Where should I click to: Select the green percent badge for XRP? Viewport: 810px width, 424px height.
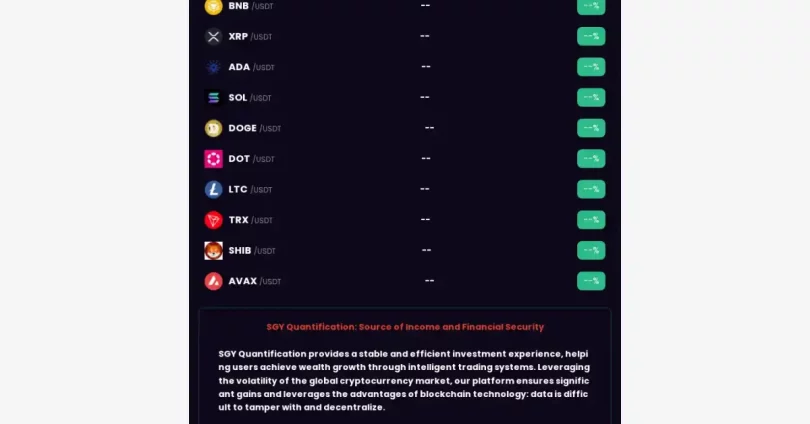click(x=591, y=36)
